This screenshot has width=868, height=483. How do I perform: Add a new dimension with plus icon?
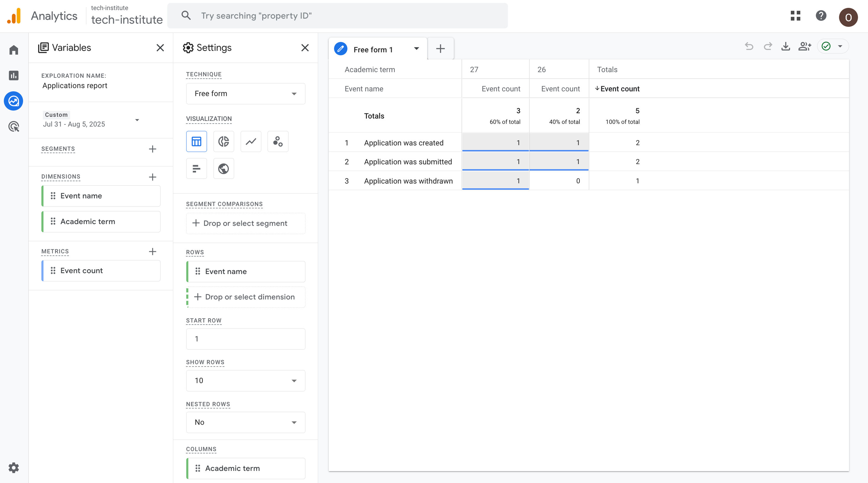[153, 177]
